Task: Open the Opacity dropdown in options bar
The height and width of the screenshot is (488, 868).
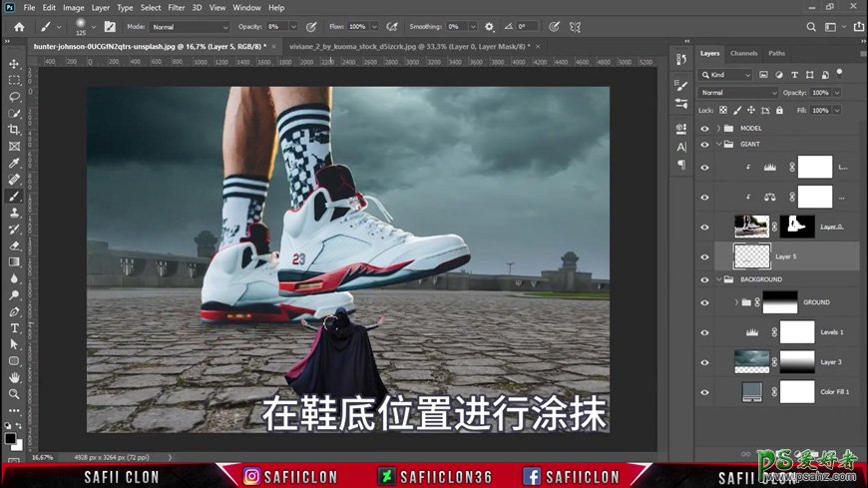Action: pyautogui.click(x=293, y=27)
